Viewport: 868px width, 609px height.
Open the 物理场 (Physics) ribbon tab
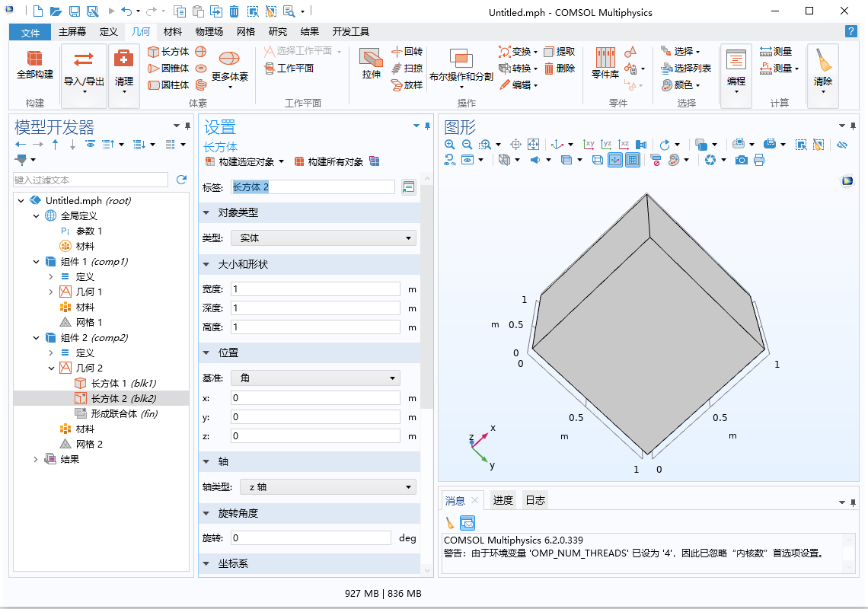click(209, 32)
